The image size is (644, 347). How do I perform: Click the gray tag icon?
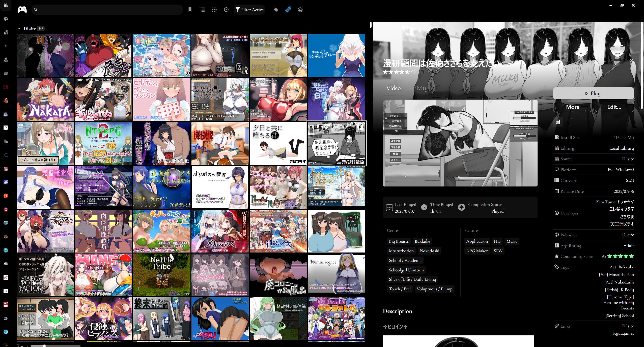coord(276,10)
